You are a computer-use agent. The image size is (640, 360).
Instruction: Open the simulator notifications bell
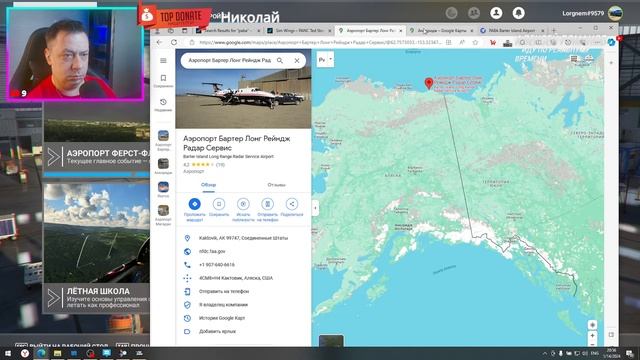point(518,13)
